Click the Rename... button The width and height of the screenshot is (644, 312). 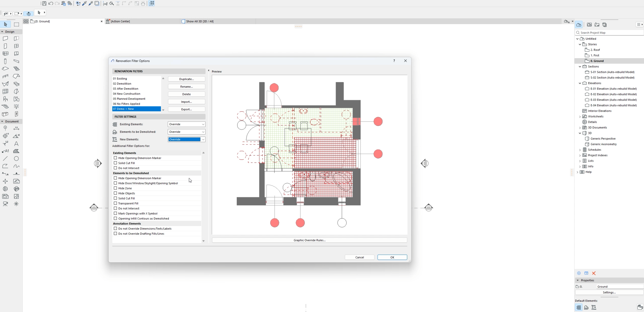pos(187,87)
